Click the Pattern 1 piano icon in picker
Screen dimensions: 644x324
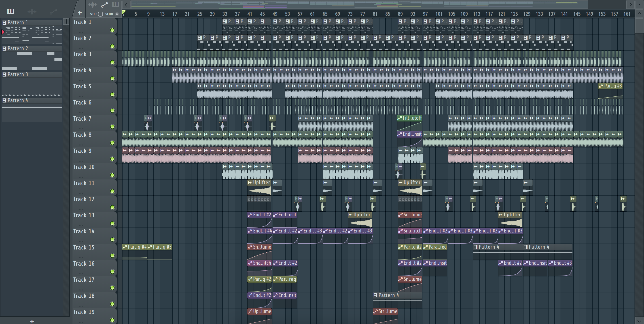pos(4,23)
